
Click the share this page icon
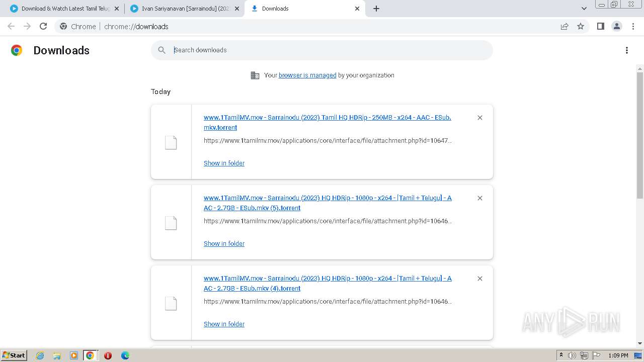click(565, 26)
